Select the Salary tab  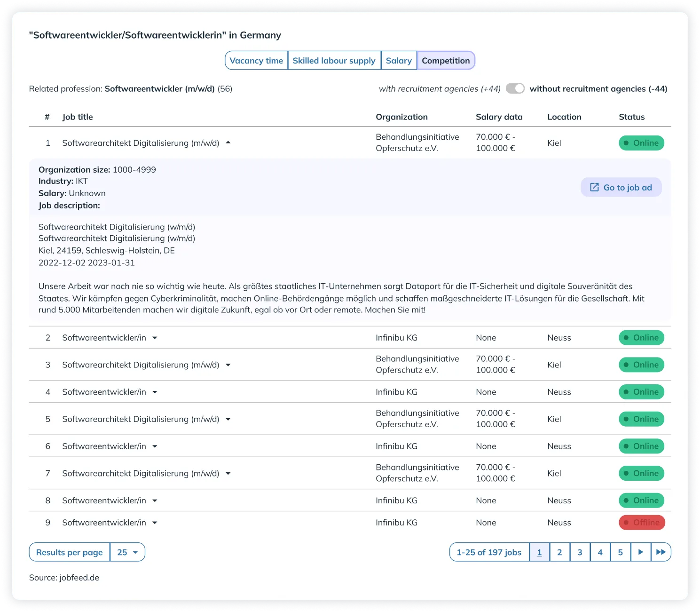(x=399, y=61)
